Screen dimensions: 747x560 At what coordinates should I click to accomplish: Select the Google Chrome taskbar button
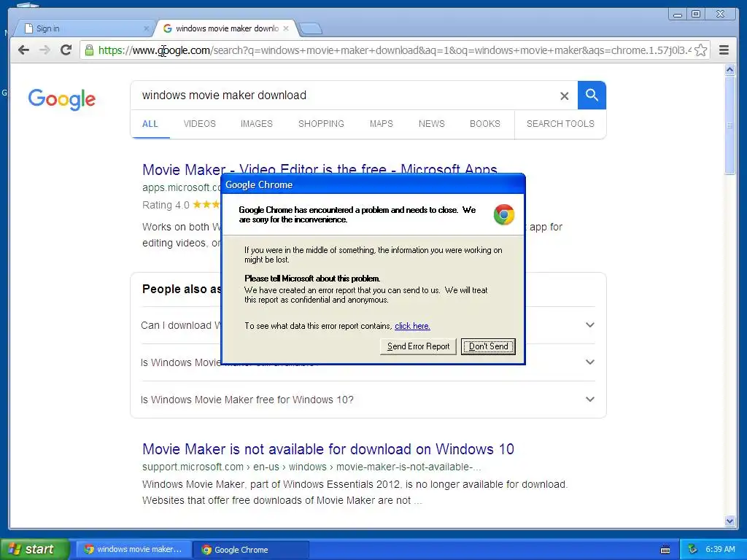click(x=252, y=550)
